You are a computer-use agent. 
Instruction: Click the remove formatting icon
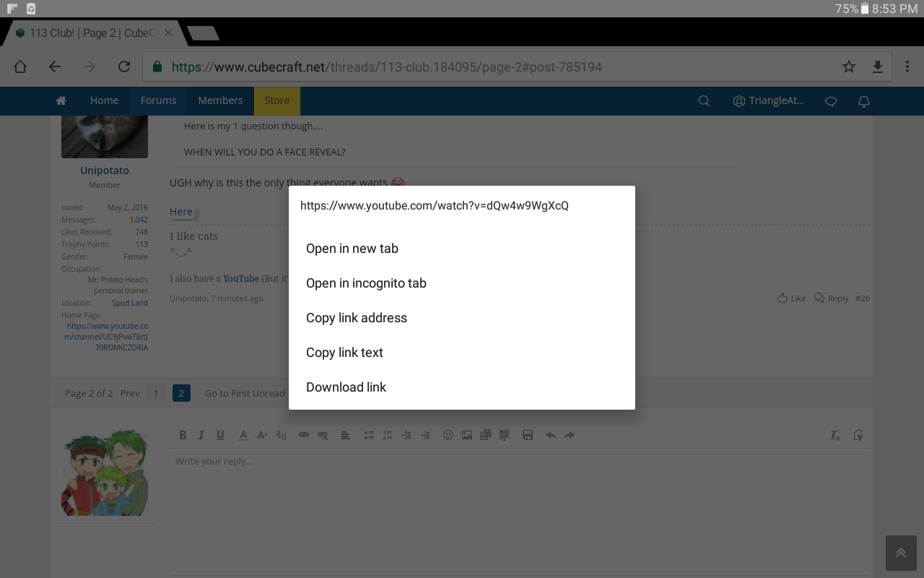click(834, 435)
